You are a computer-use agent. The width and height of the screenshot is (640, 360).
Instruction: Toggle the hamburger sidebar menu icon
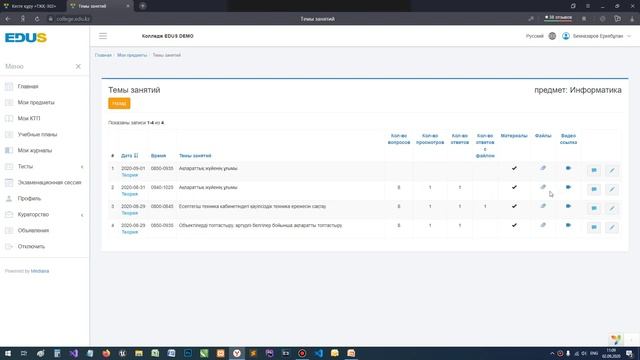pos(103,36)
